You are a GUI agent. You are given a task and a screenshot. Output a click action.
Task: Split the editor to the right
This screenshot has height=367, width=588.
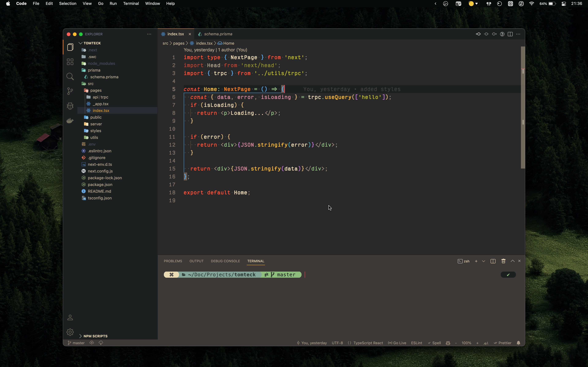(x=510, y=34)
